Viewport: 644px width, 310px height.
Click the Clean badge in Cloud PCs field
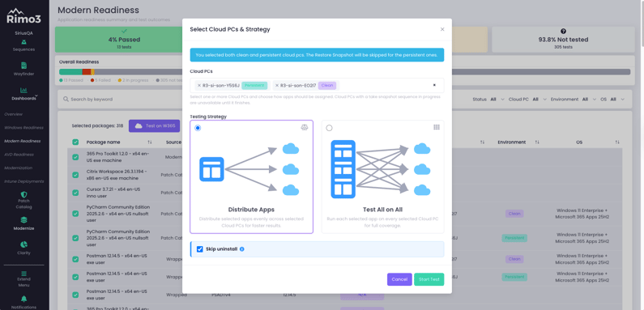point(327,86)
